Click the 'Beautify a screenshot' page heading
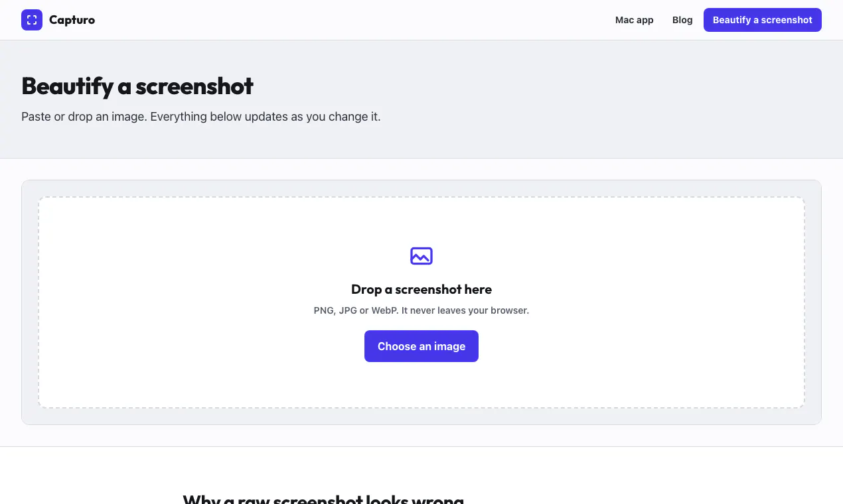The image size is (843, 504). tap(137, 86)
